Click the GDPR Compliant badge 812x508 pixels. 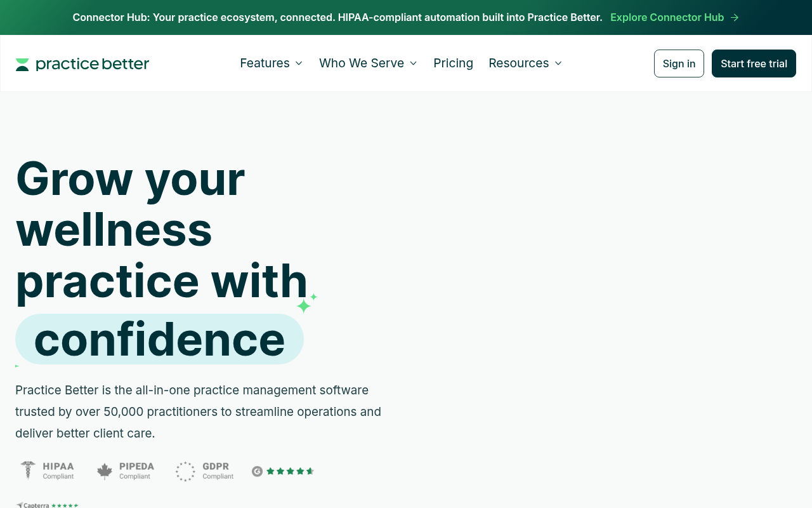204,471
